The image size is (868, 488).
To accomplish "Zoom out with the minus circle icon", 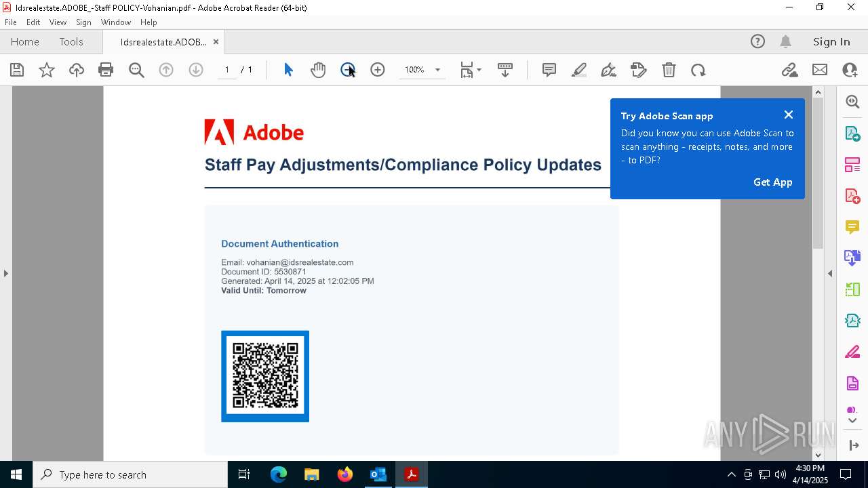I will 348,70.
